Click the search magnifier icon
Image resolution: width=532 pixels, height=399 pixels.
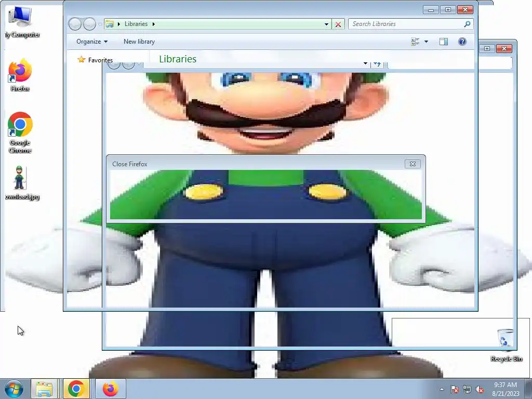[x=467, y=24]
